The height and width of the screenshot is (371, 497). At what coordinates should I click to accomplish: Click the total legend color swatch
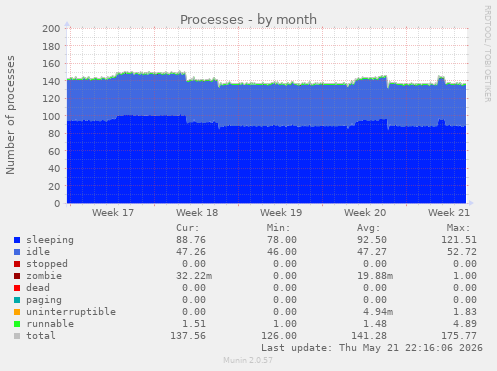click(17, 336)
